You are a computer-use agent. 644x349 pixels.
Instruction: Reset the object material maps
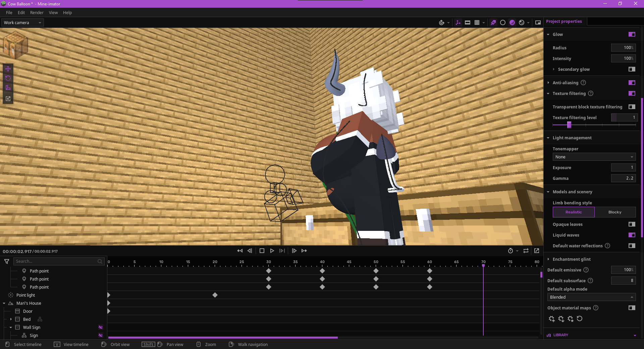(580, 319)
